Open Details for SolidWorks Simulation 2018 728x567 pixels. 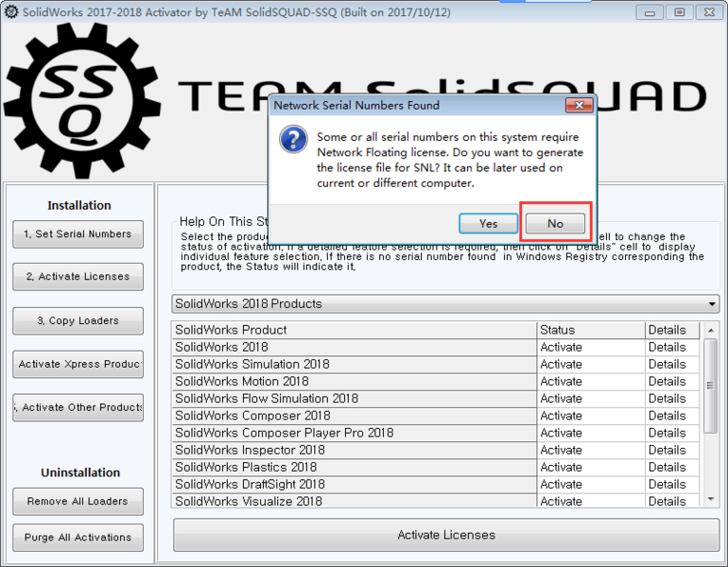672,364
